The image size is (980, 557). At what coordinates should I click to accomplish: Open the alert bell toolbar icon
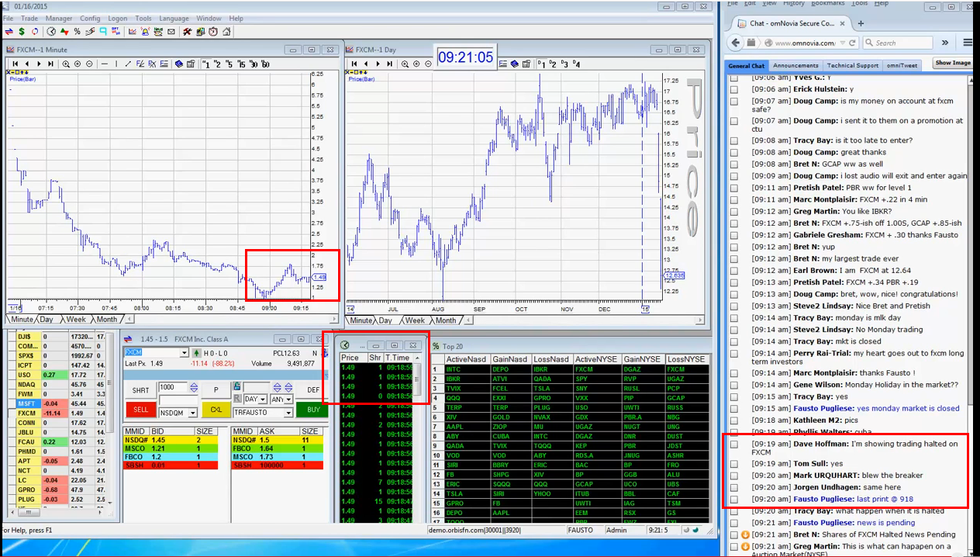coord(145,32)
